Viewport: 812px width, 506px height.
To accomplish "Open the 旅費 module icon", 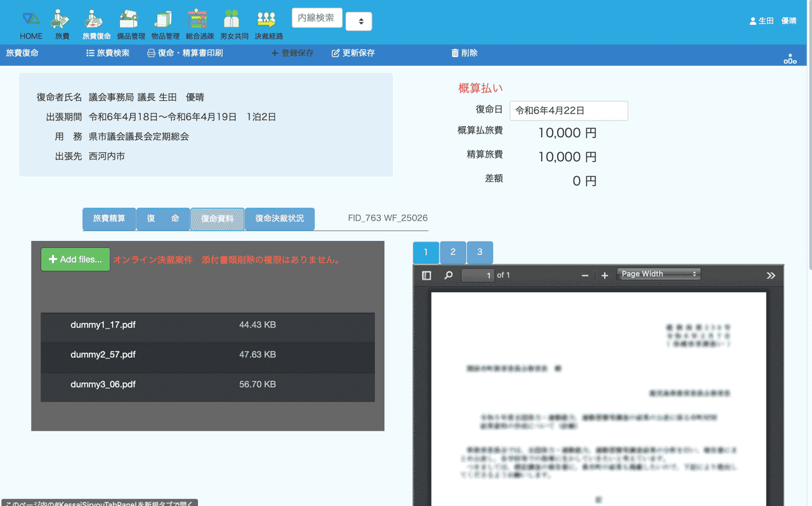I will (x=62, y=24).
